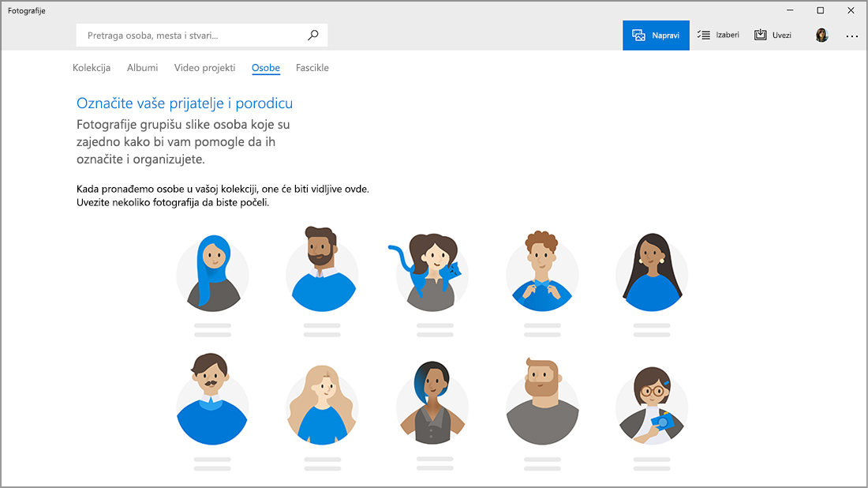The width and height of the screenshot is (868, 488).
Task: Select the woman with glasses holding camera avatar
Action: [652, 405]
